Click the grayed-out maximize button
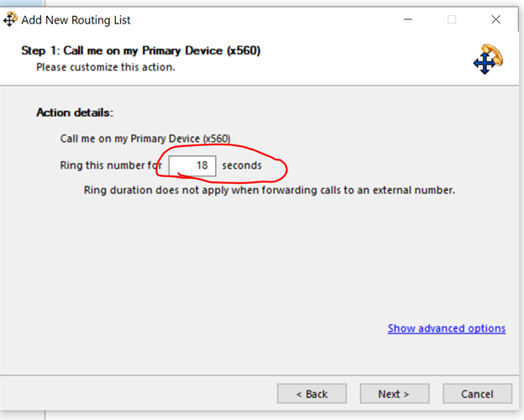Screen dimensions: 524x420 452,19
